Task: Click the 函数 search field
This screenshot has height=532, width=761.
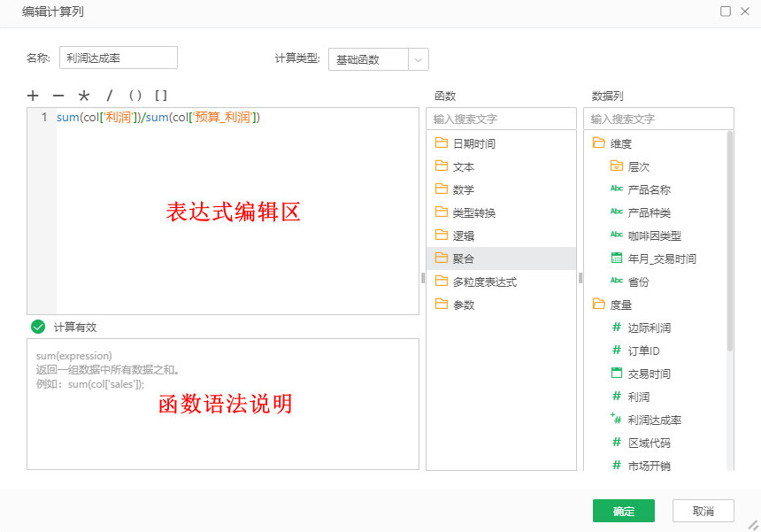Action: 501,118
